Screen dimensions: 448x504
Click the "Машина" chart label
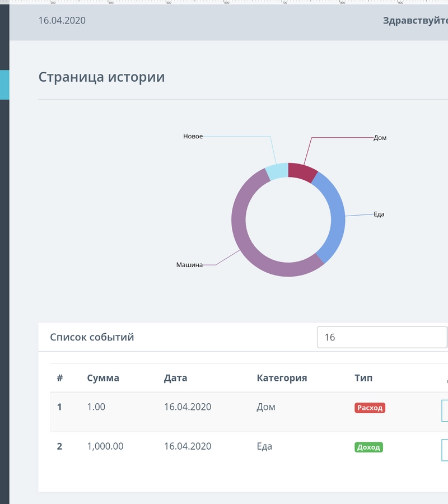pos(189,264)
